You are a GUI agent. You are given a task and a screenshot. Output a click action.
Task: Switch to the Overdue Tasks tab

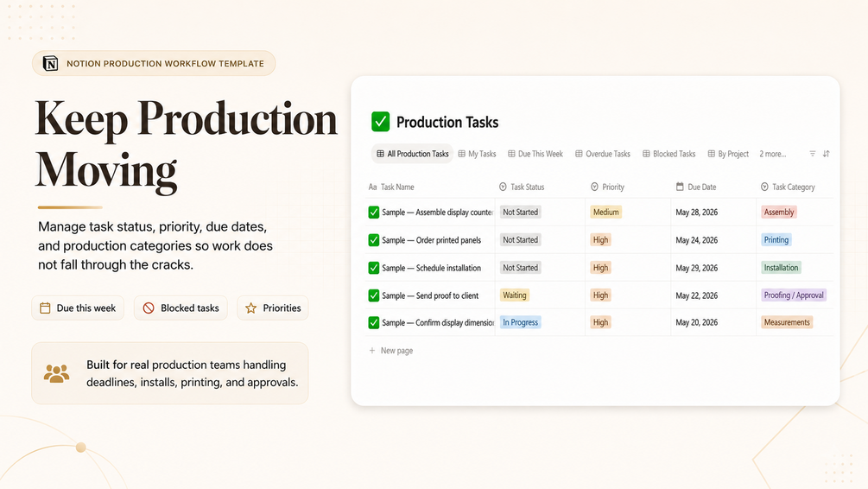[603, 154]
